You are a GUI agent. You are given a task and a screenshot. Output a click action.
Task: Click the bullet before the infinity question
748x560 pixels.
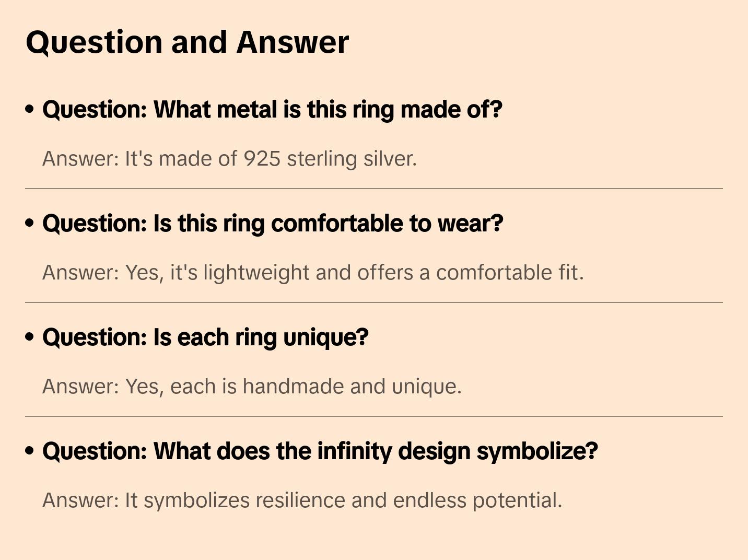click(x=30, y=451)
